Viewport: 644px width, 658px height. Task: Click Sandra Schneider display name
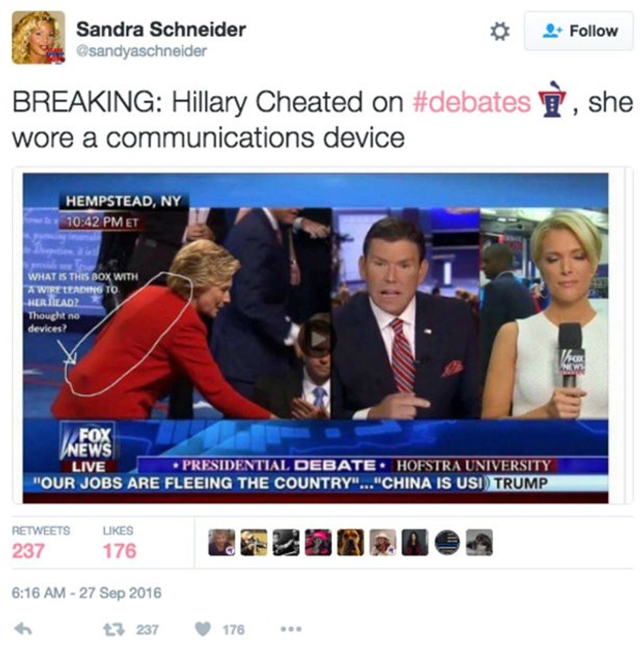tap(161, 30)
